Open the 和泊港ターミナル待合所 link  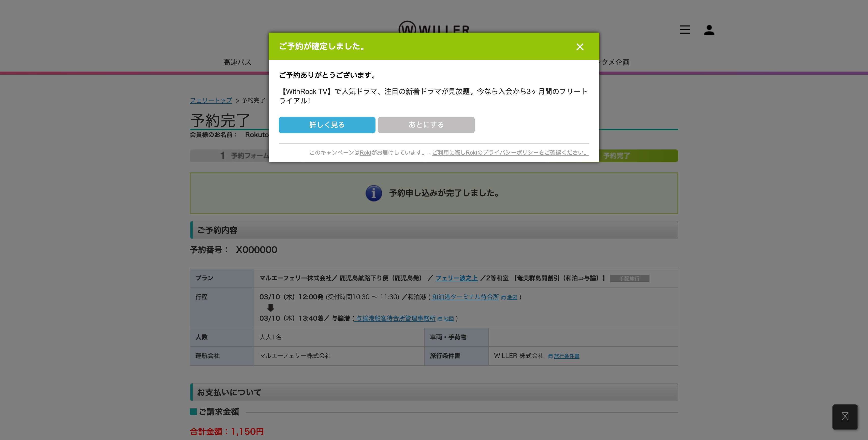coord(465,297)
